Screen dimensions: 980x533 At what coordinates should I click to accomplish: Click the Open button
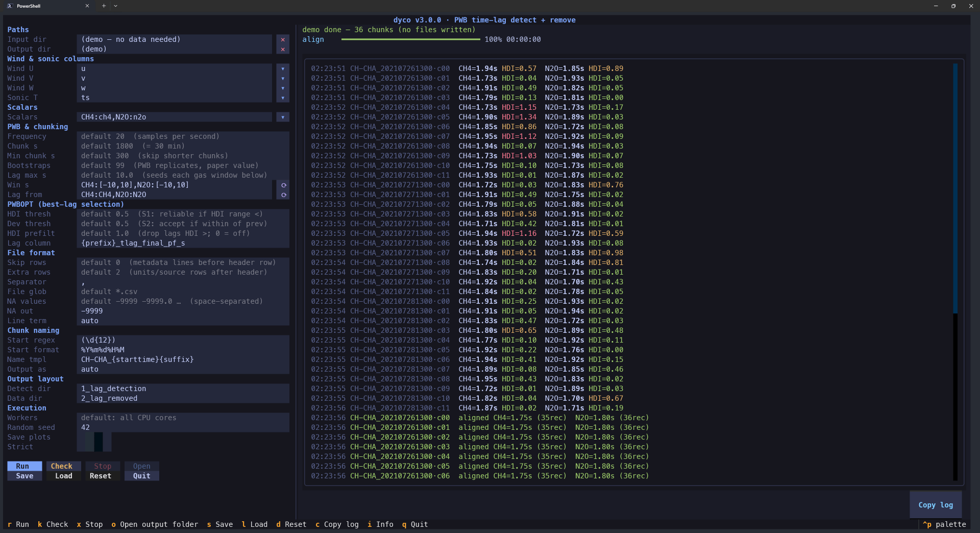click(141, 466)
